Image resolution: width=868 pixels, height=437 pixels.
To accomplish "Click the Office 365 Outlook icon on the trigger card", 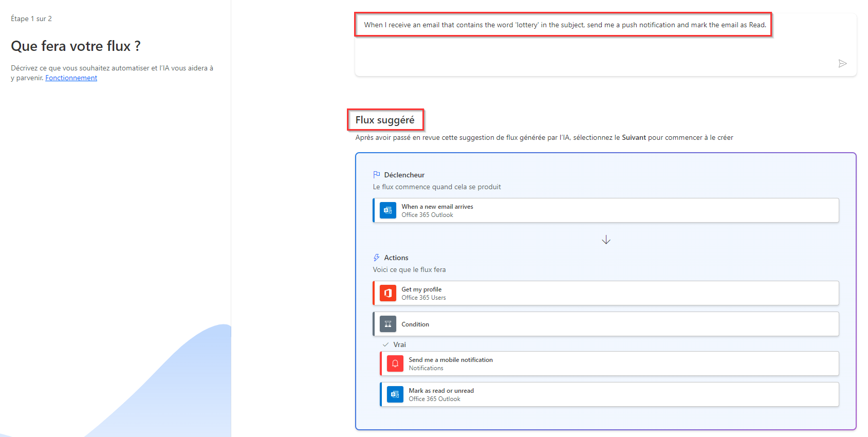I will (x=388, y=210).
